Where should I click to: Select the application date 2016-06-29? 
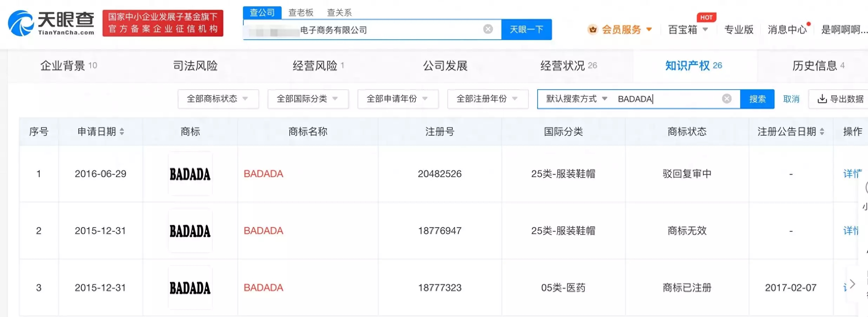tap(100, 174)
